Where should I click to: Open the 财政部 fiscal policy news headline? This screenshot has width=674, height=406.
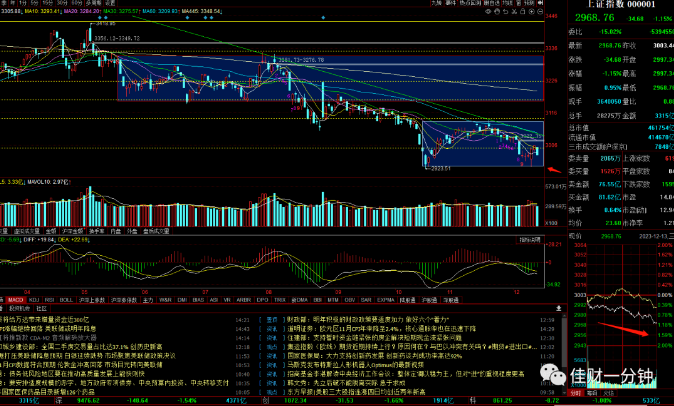pyautogui.click(x=368, y=320)
